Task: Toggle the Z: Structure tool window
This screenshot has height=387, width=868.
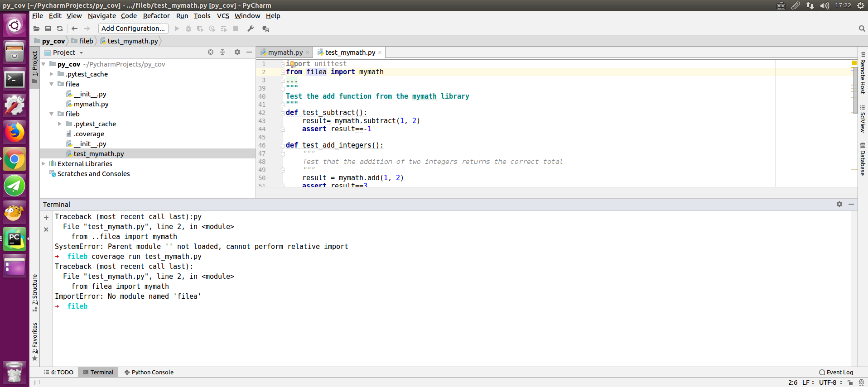Action: coord(35,292)
